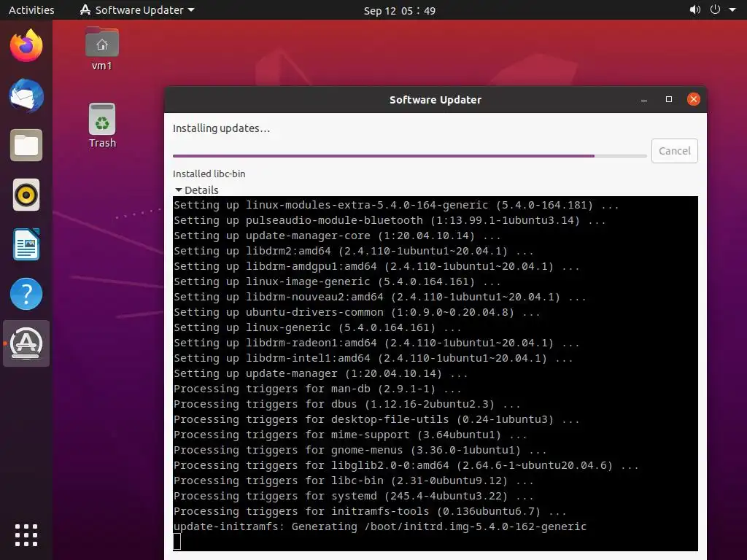Image resolution: width=747 pixels, height=560 pixels.
Task: Click the line 'Processing triggers for man-db'
Action: (317, 389)
